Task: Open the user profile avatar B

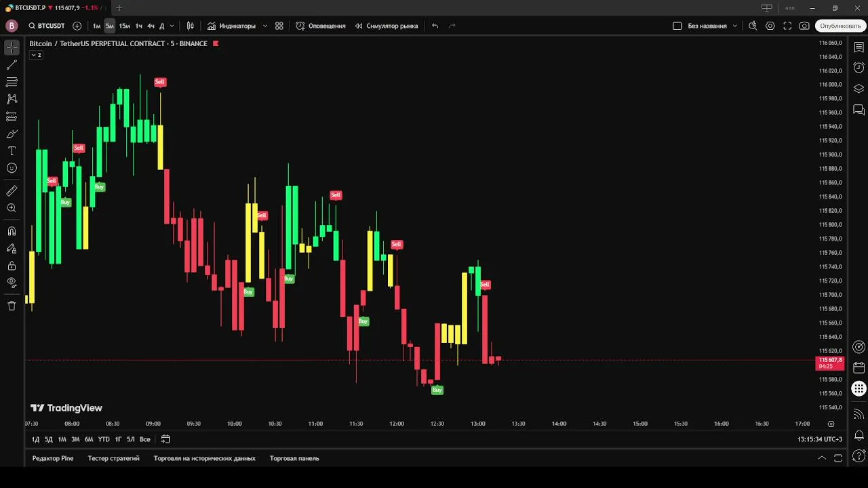Action: (12, 26)
